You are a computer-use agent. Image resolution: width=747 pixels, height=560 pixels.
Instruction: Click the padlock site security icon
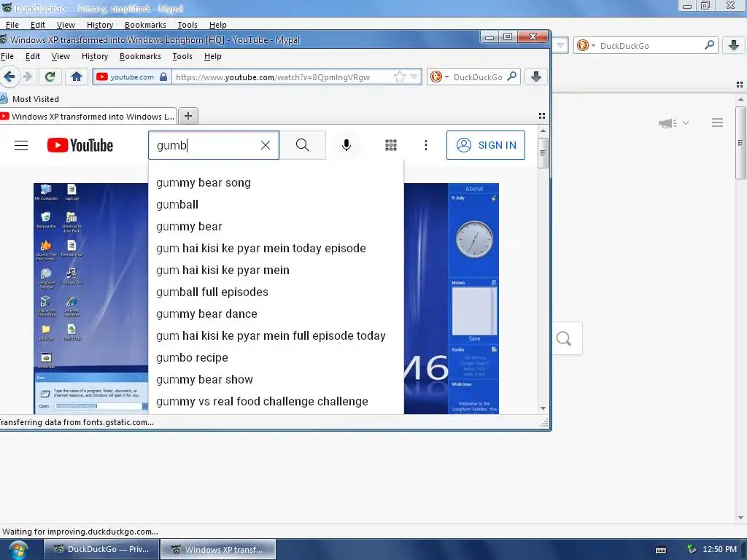[163, 77]
